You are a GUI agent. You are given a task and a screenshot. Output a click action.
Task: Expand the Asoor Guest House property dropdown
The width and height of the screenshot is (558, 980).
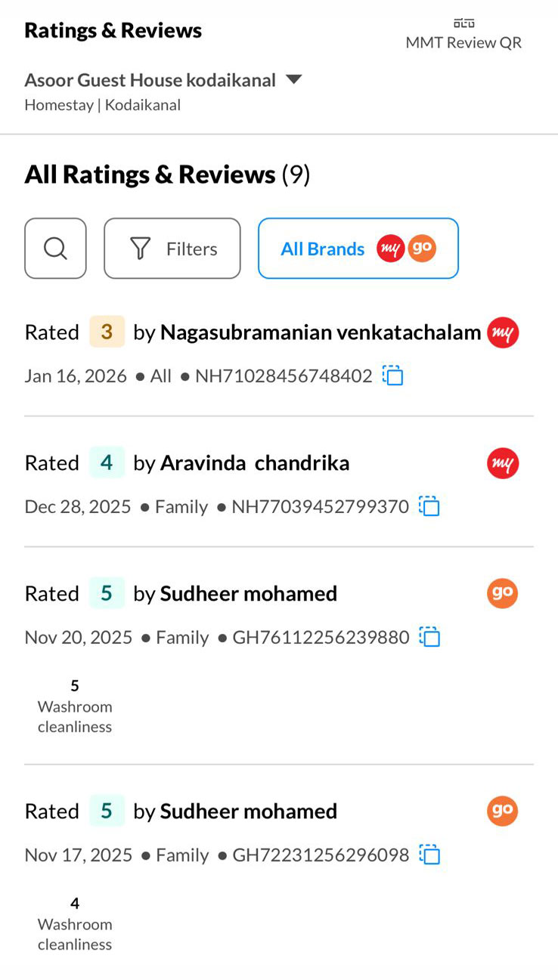pos(294,79)
